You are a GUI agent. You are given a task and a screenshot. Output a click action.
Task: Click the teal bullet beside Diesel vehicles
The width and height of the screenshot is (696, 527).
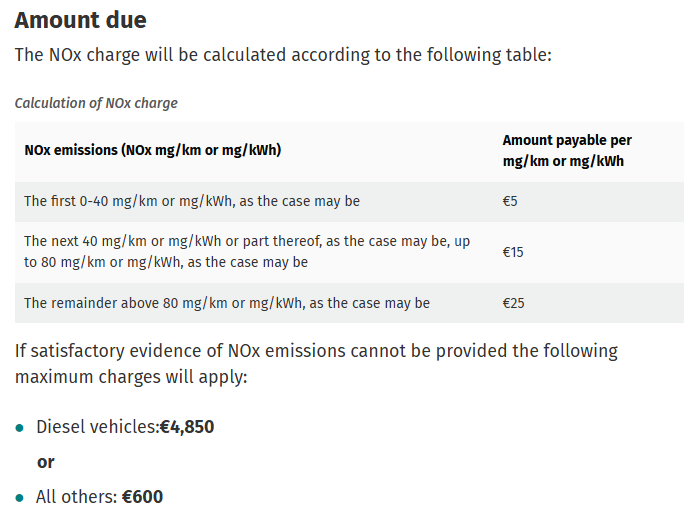point(19,428)
